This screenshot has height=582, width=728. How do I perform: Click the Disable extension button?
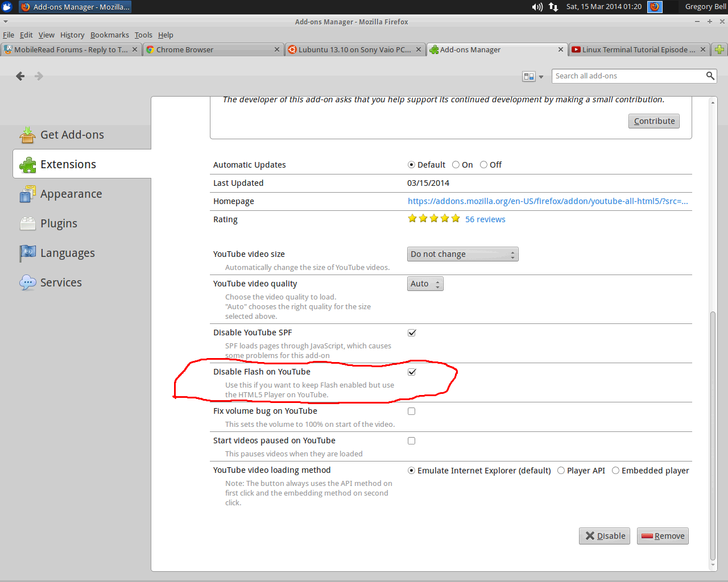pos(605,536)
